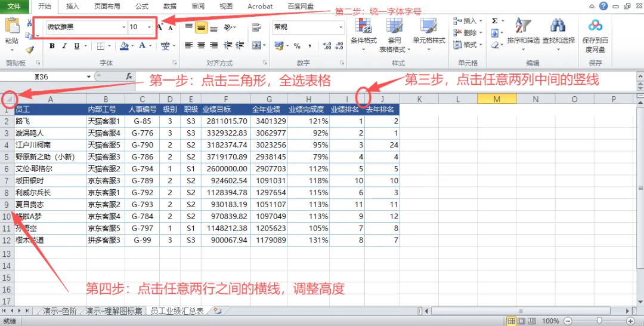Viewport: 644px width, 326px height.
Task: Click the Decrease Decimal icon
Action: click(x=339, y=46)
